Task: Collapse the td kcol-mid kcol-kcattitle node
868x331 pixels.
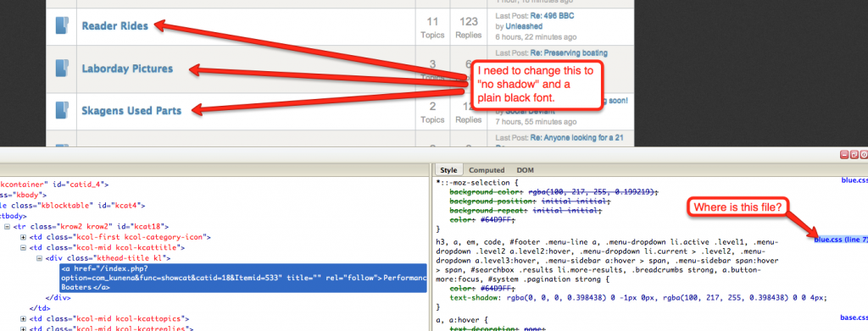Action: tap(23, 247)
